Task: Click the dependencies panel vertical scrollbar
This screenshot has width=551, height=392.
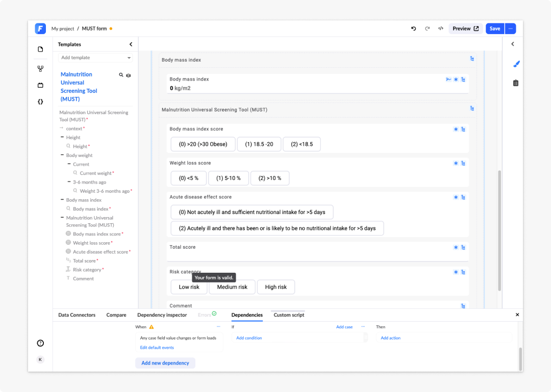Action: [520, 359]
